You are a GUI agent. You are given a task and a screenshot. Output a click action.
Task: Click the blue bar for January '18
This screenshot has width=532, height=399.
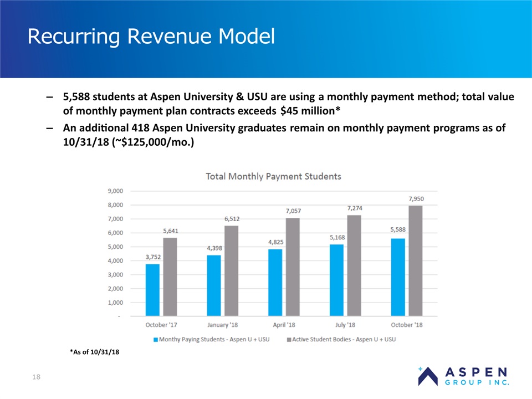214,286
